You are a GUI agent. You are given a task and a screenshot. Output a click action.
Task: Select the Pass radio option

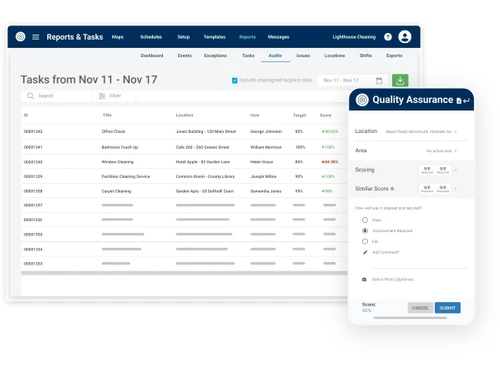pyautogui.click(x=365, y=220)
